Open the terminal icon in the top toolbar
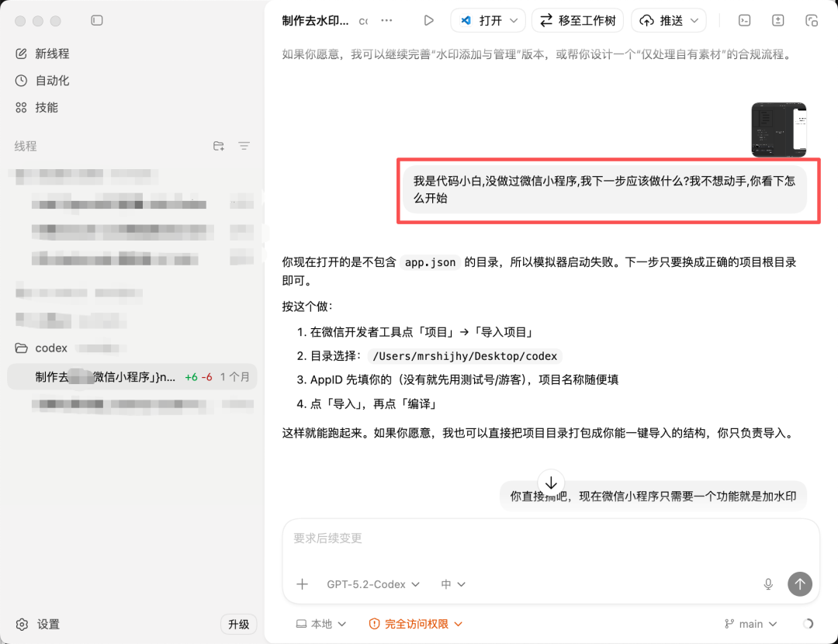The height and width of the screenshot is (644, 838). coord(743,20)
